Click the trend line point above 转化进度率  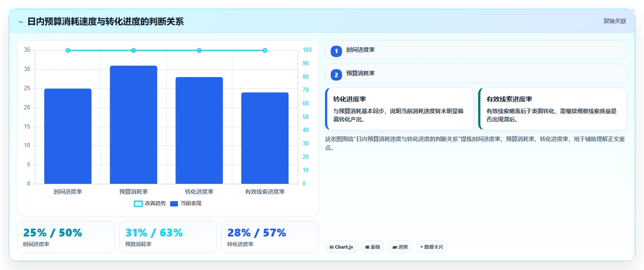pyautogui.click(x=199, y=51)
